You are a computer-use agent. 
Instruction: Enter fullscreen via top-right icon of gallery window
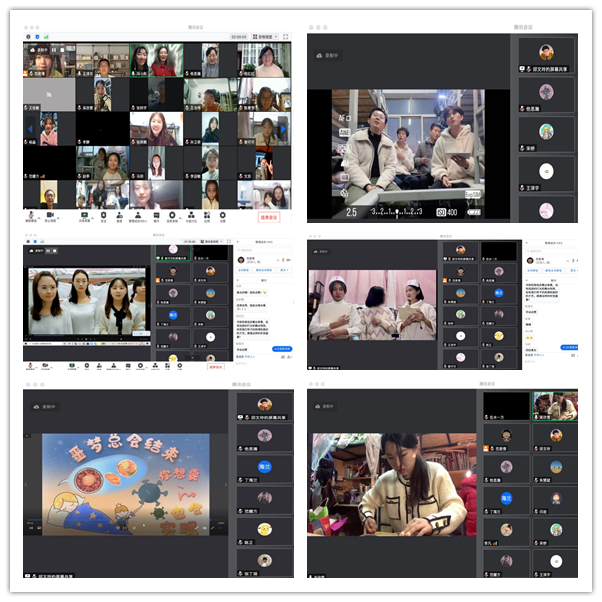point(286,36)
